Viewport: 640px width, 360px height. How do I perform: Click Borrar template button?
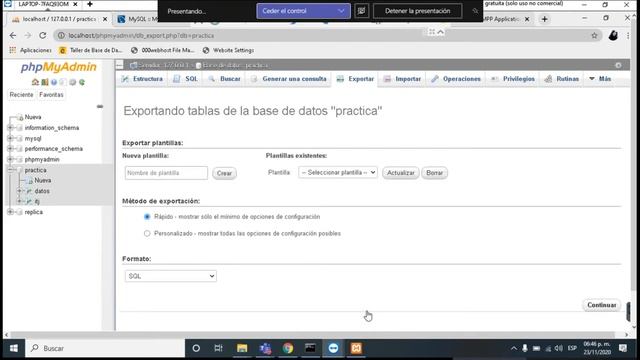tap(434, 173)
